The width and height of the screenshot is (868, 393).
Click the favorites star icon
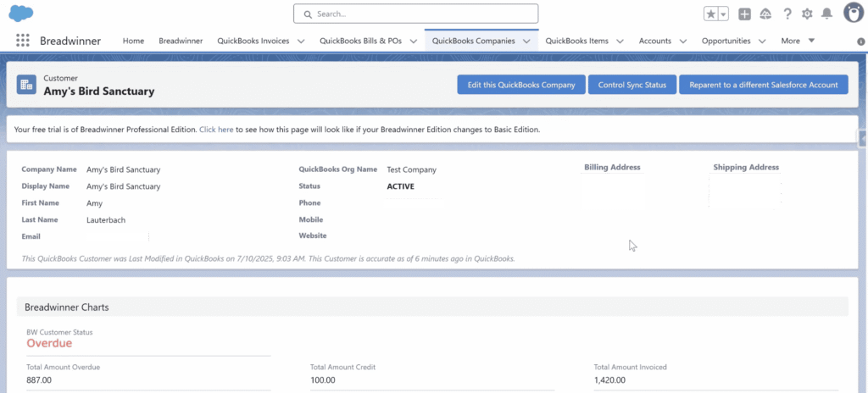711,14
